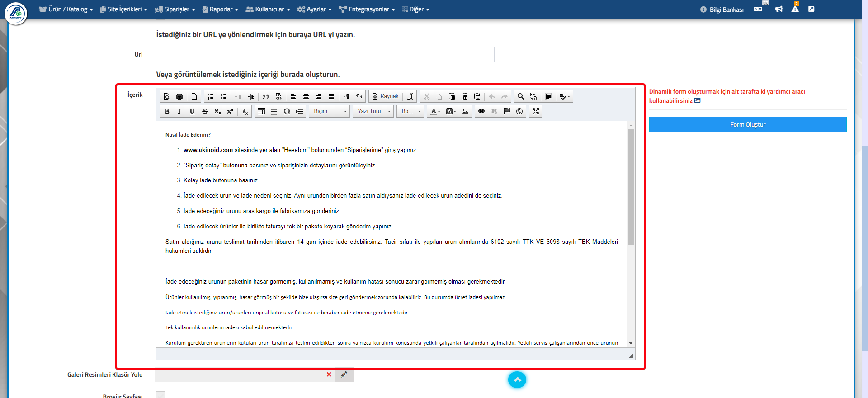Insert a numbered list
The width and height of the screenshot is (868, 398).
pyautogui.click(x=211, y=96)
